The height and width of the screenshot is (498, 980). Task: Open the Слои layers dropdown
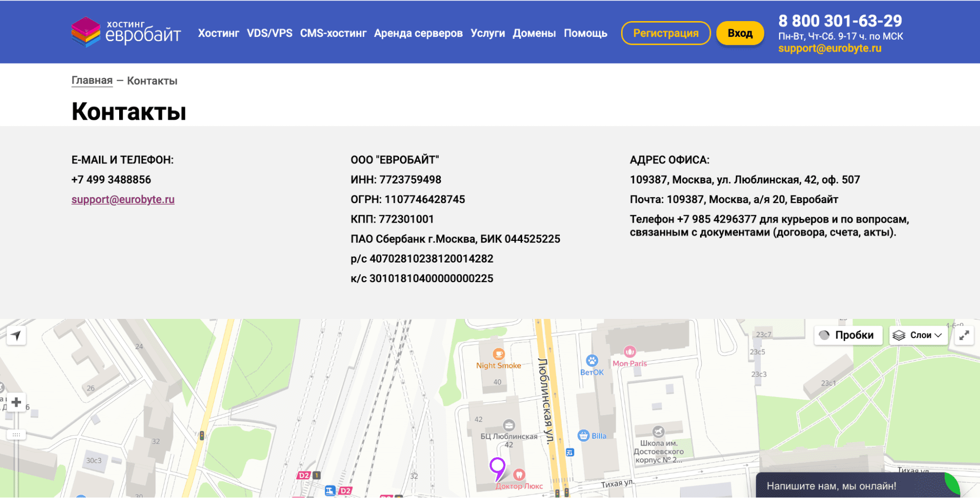917,335
